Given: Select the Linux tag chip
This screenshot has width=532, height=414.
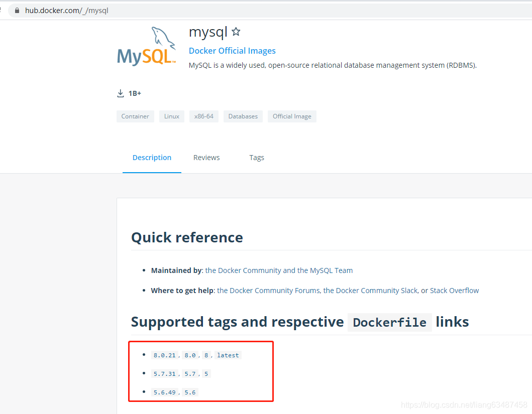Looking at the screenshot, I should (172, 116).
